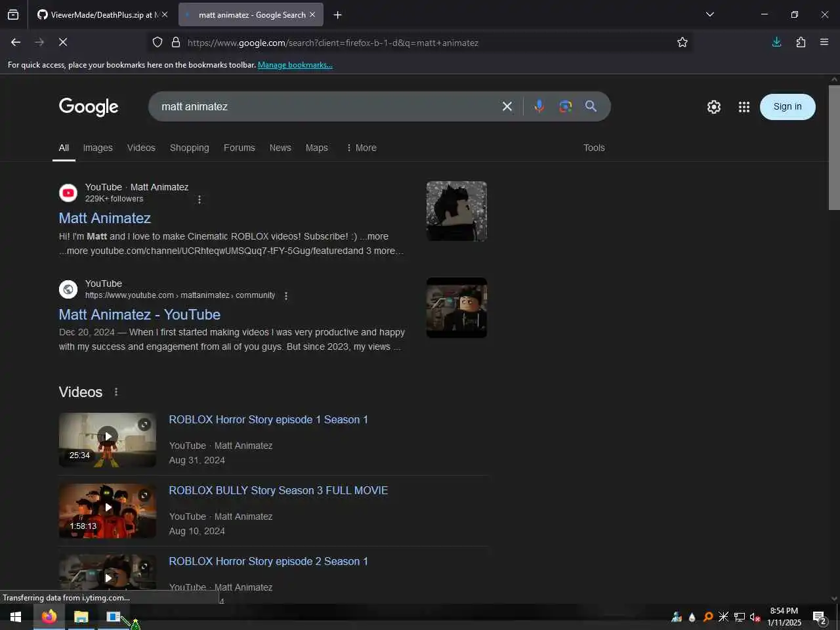Viewport: 840px width, 630px height.
Task: Bookmark this page with star icon
Action: coord(682,43)
